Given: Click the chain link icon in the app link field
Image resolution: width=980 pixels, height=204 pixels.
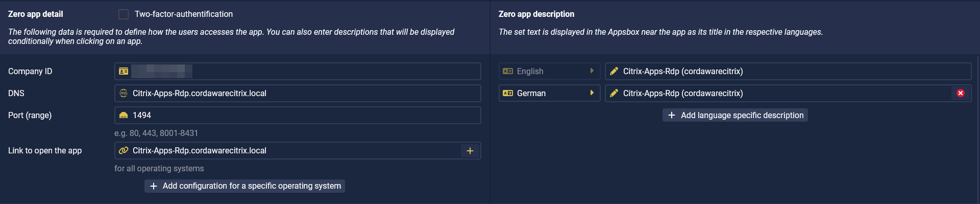Looking at the screenshot, I should tap(124, 150).
